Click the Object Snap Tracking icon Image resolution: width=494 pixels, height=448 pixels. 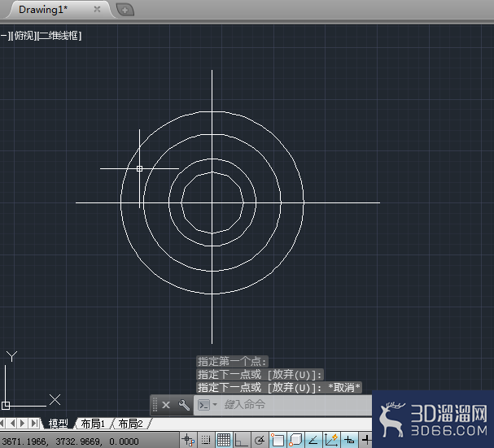(313, 440)
